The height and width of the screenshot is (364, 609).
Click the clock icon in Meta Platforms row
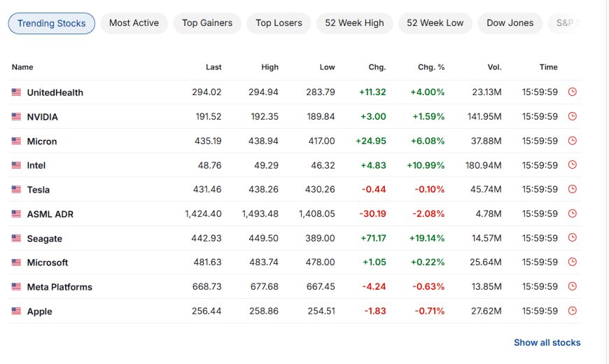click(x=573, y=286)
